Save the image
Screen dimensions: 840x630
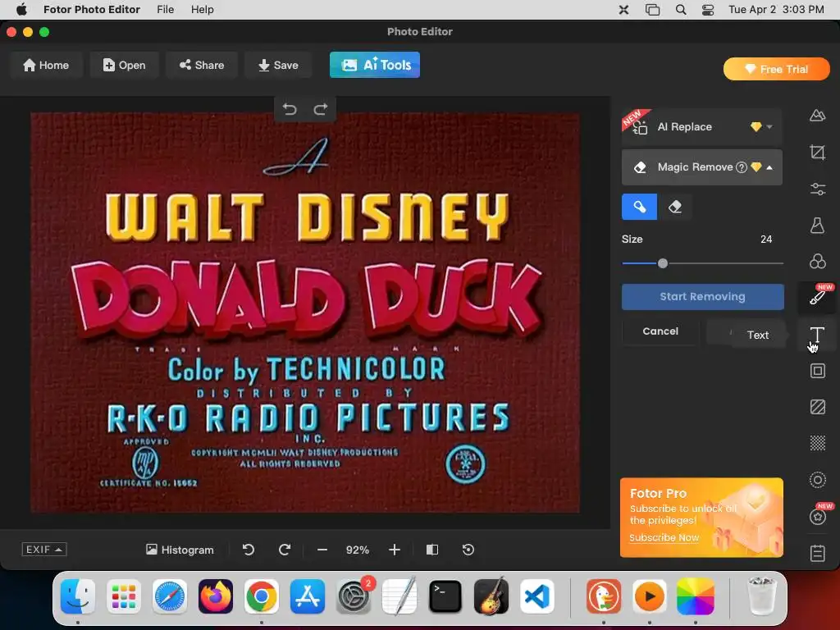(278, 65)
